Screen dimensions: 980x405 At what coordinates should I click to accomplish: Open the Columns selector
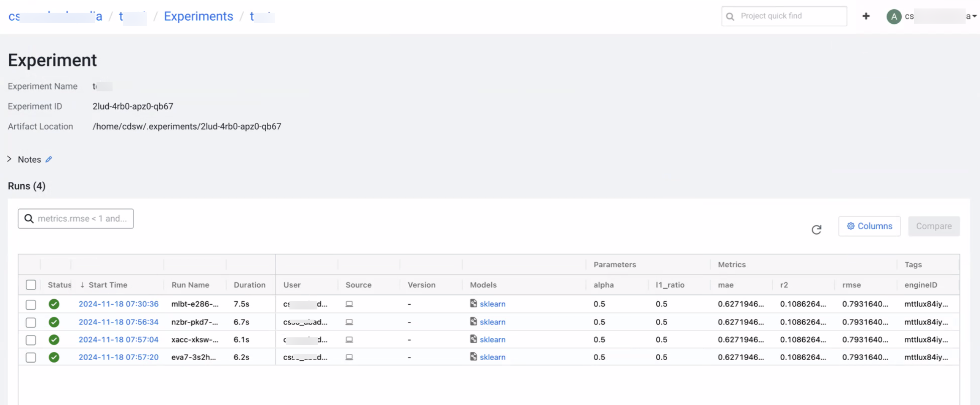tap(869, 226)
